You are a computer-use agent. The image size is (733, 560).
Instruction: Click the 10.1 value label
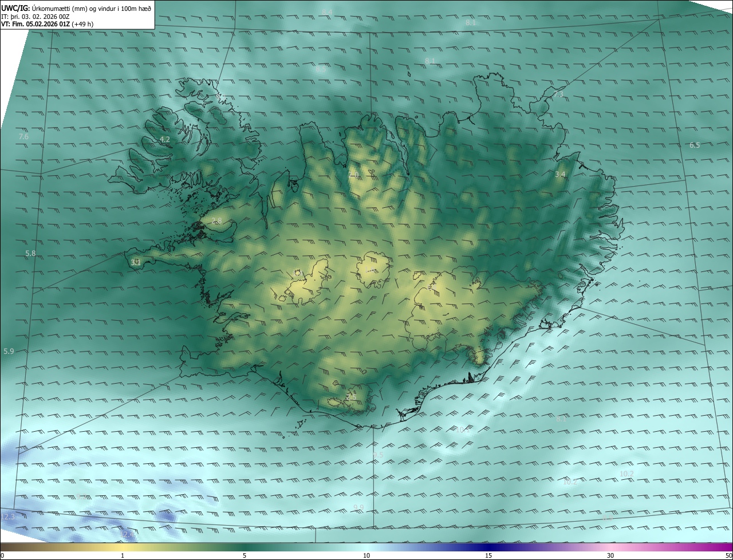pyautogui.click(x=462, y=429)
